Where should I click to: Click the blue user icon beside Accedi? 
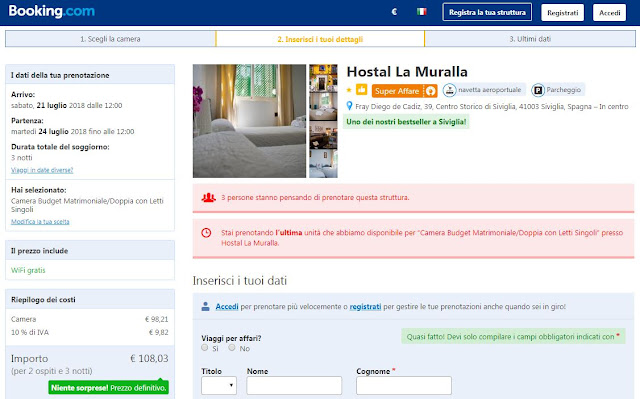pyautogui.click(x=205, y=306)
